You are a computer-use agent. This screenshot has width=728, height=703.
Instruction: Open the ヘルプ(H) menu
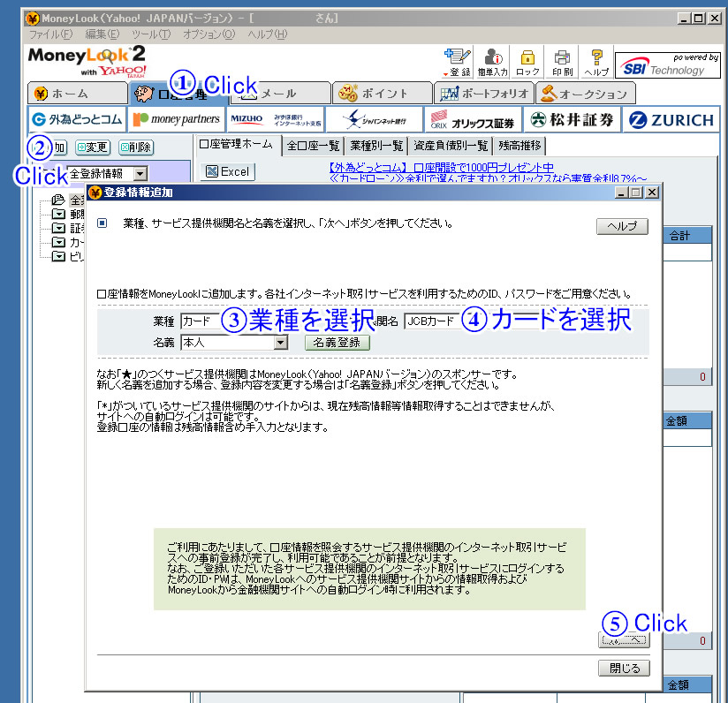click(x=268, y=34)
